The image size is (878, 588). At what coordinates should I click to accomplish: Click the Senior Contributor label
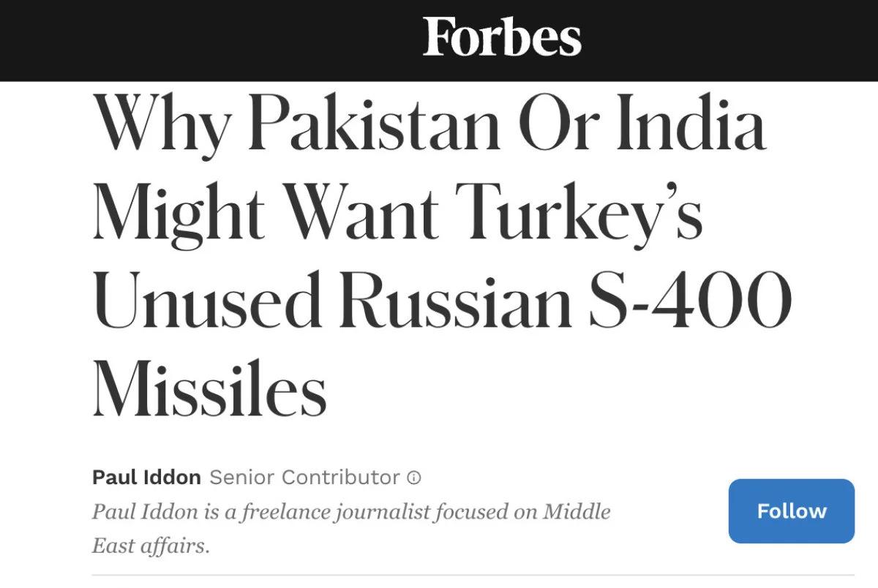click(304, 478)
